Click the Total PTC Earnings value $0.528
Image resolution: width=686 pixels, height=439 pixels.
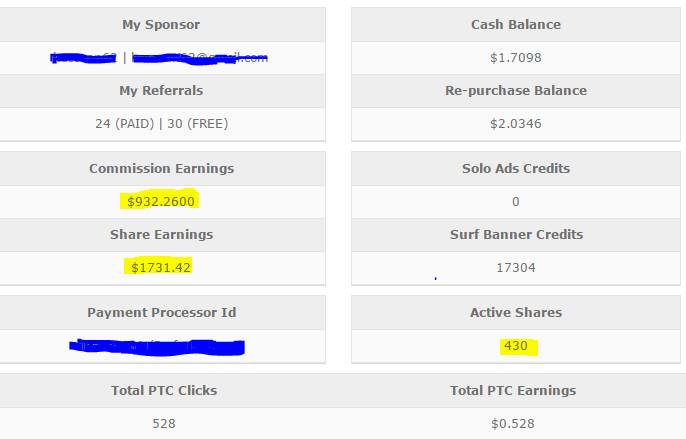coord(513,424)
